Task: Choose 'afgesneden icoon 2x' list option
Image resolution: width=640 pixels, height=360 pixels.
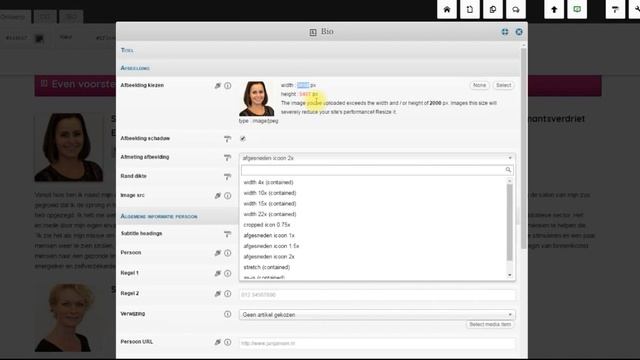Action: (269, 257)
